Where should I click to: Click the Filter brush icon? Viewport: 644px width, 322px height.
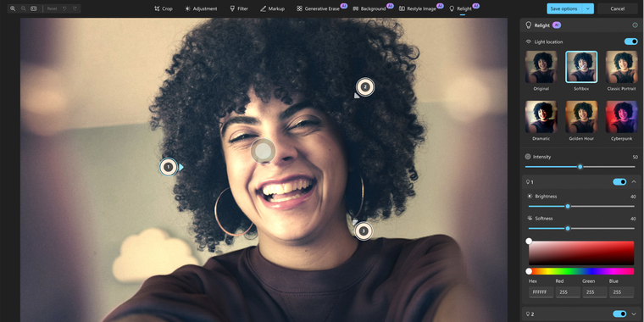click(x=232, y=8)
